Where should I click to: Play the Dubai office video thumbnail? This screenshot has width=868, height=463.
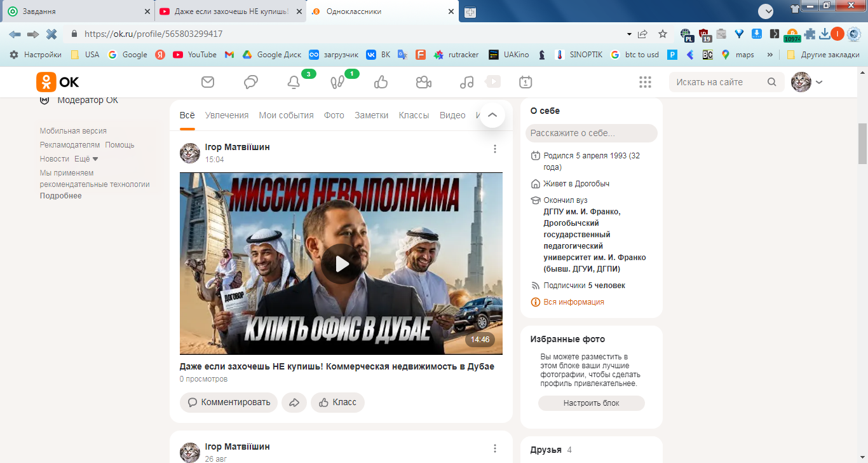click(341, 264)
